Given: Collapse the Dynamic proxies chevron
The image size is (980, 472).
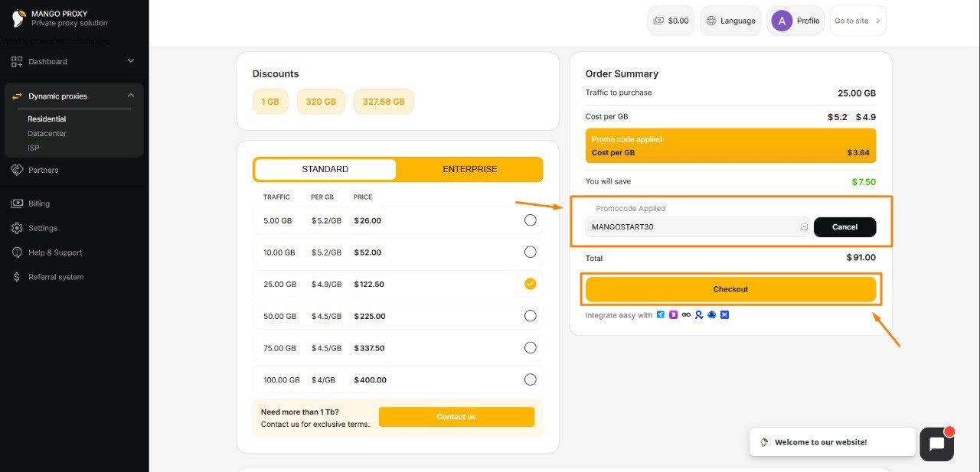Looking at the screenshot, I should click(x=130, y=96).
